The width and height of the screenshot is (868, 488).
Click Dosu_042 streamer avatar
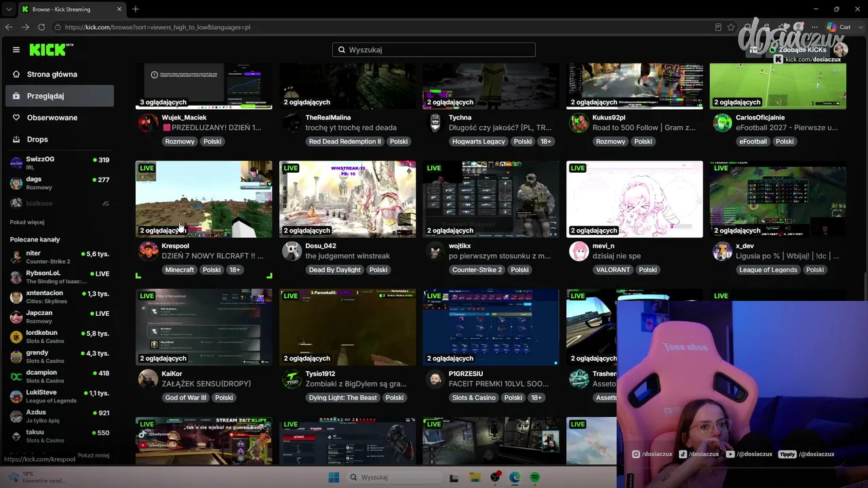[292, 251]
